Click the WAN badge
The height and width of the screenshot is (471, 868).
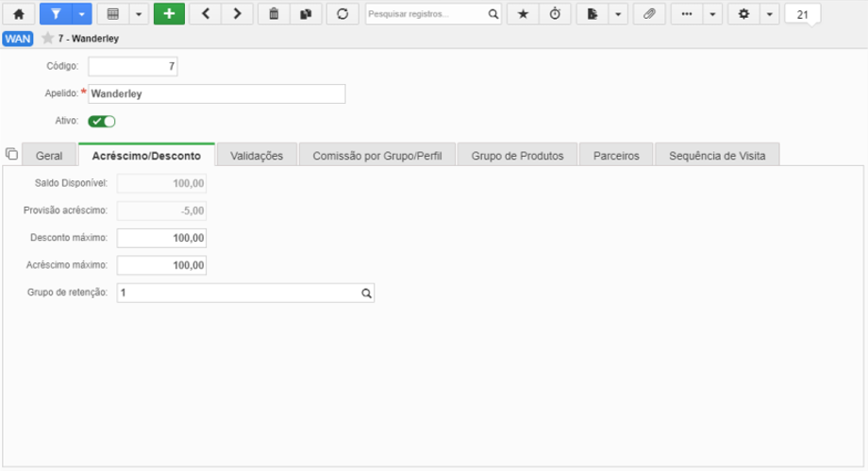click(18, 39)
